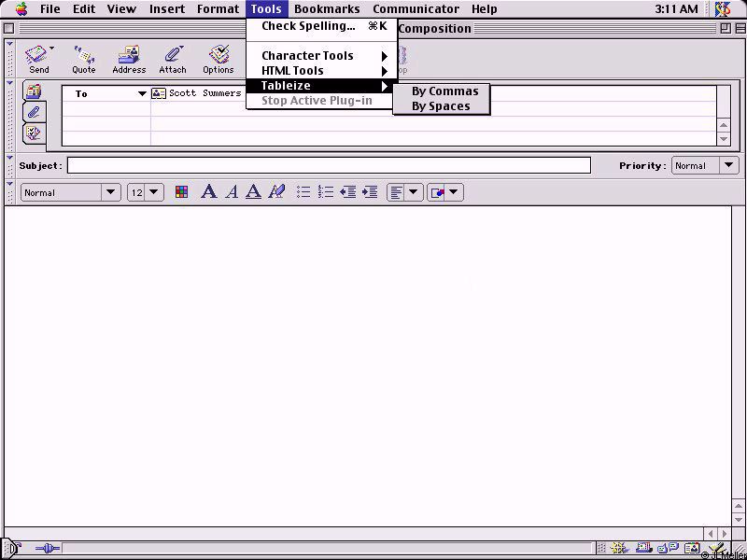Choose Check Spelling from Tools menu
747x560 pixels.
[322, 26]
